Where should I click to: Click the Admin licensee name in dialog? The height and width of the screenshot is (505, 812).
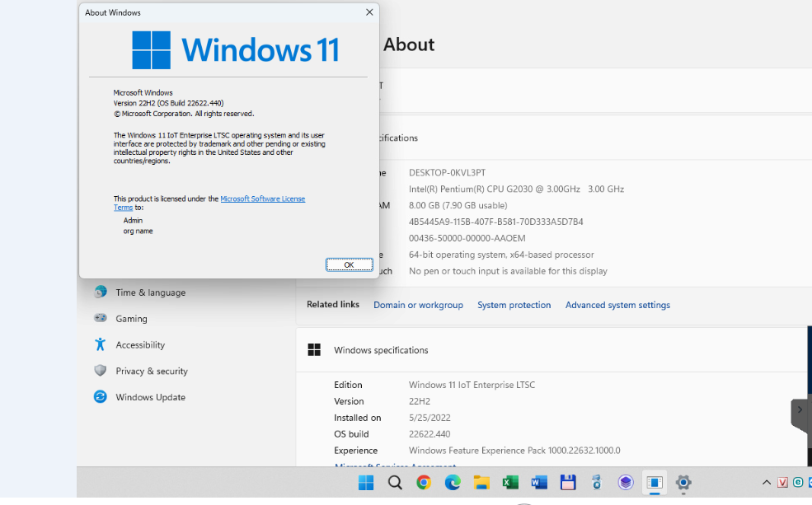[133, 221]
